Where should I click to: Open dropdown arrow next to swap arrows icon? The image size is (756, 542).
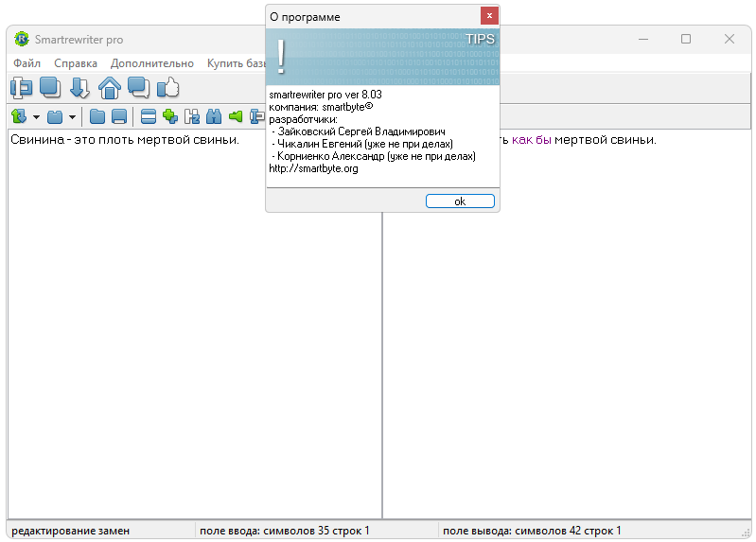pyautogui.click(x=36, y=116)
